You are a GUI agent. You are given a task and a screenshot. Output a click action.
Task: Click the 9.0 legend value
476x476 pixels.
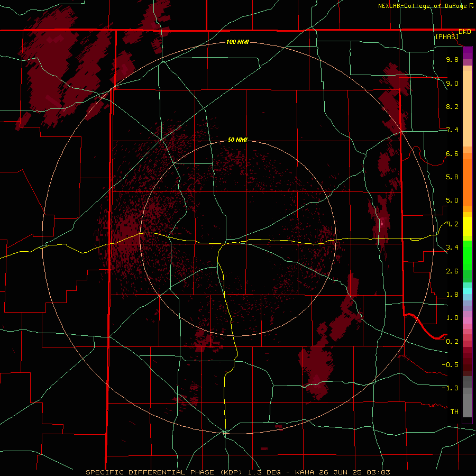click(452, 83)
